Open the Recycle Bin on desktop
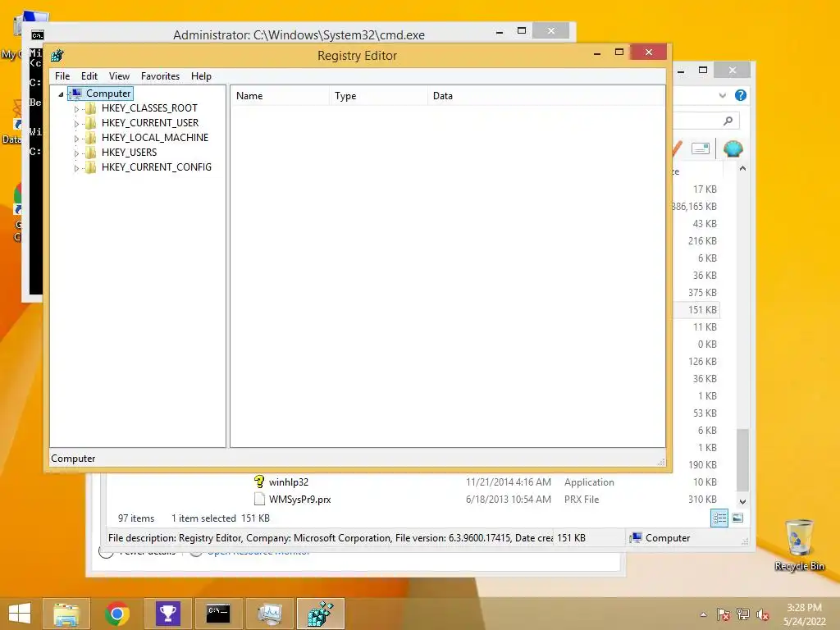Image resolution: width=840 pixels, height=630 pixels. [799, 545]
